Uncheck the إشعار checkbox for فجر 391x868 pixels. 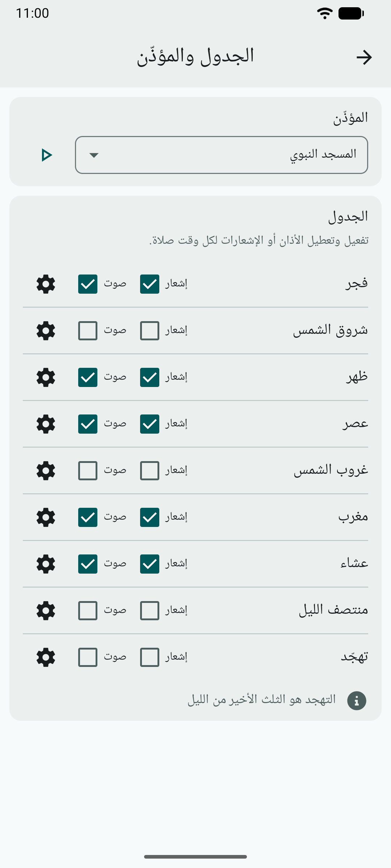(150, 284)
